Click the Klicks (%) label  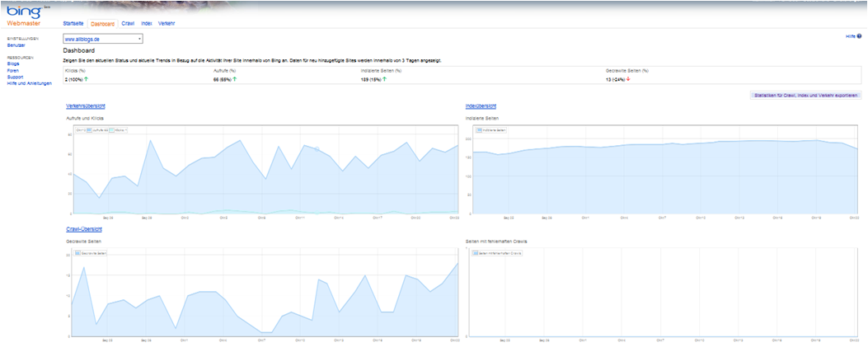[74, 71]
